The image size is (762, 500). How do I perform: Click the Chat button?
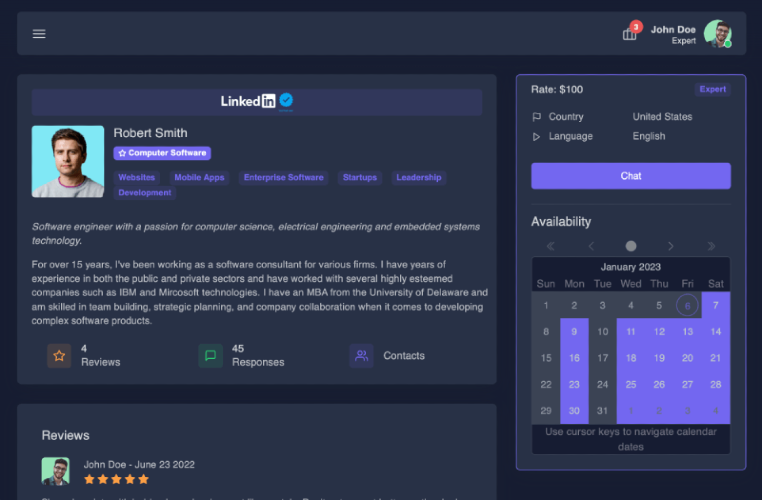point(631,176)
